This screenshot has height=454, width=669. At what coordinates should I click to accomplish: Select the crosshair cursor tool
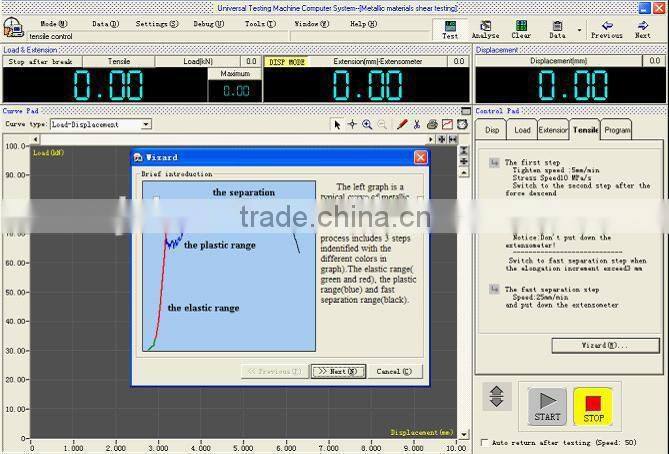[x=352, y=125]
